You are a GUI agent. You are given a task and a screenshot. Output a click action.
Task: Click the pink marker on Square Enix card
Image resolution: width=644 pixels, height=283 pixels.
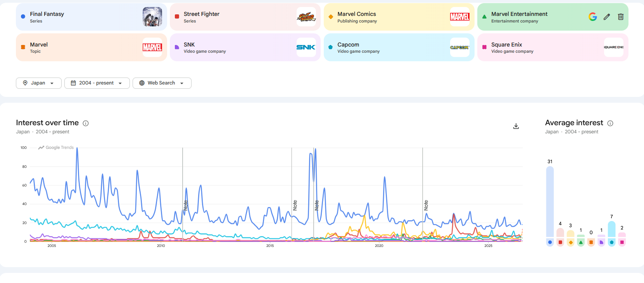484,47
